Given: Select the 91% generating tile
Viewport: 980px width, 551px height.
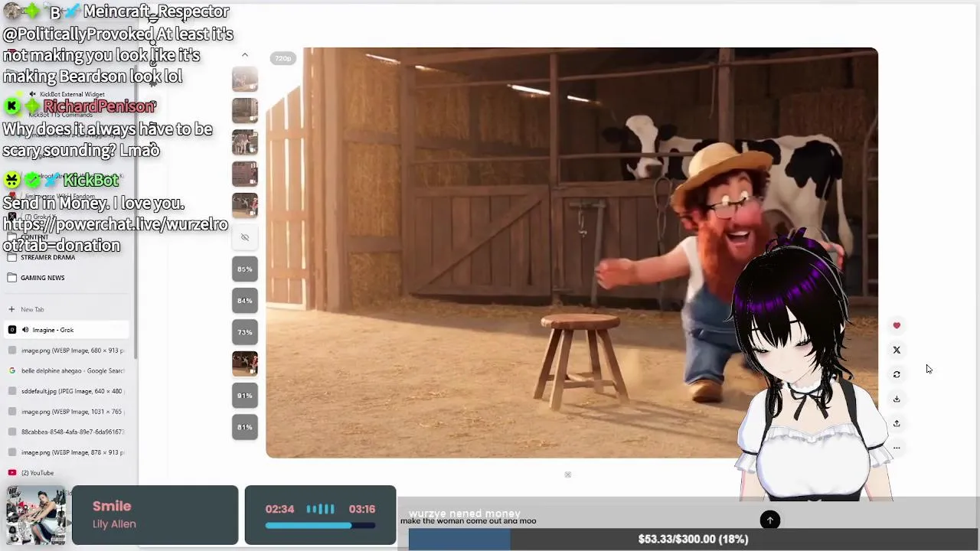Looking at the screenshot, I should [x=245, y=396].
